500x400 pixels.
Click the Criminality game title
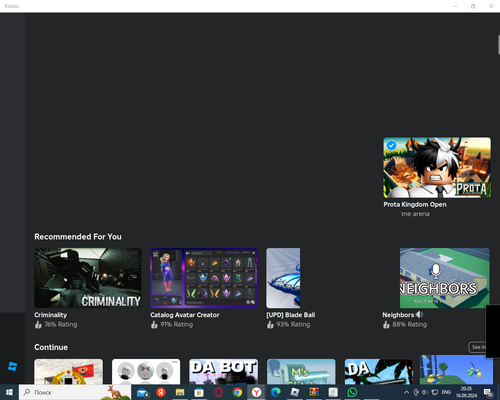(51, 315)
